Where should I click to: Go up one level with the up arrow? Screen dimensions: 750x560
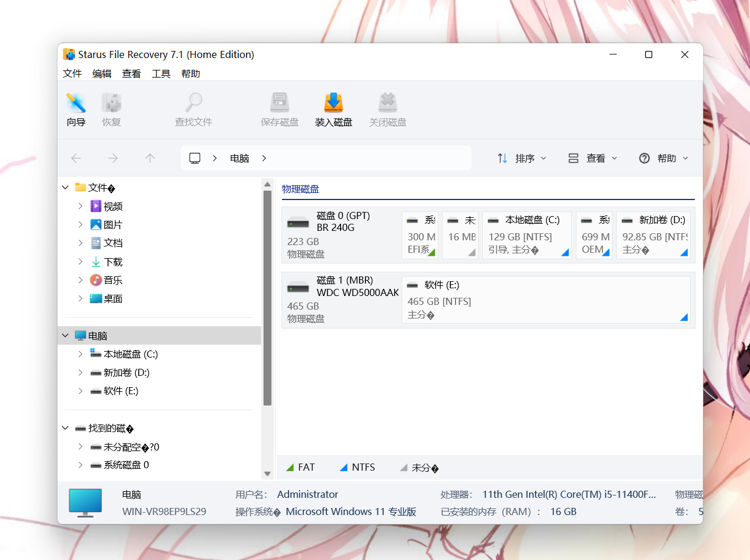pyautogui.click(x=150, y=158)
